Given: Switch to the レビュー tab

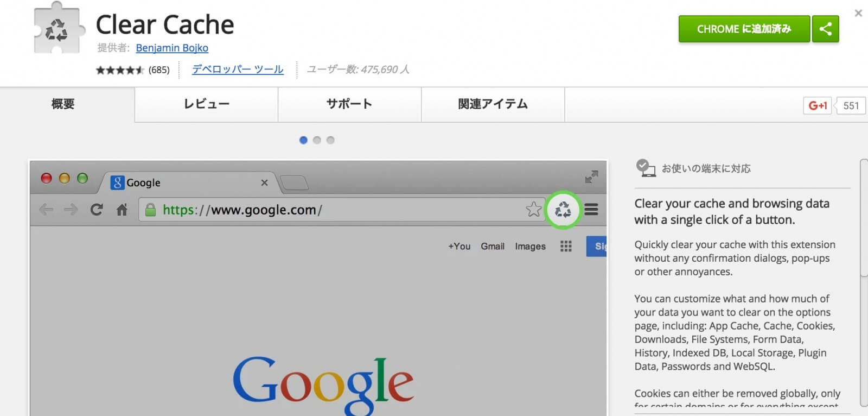Looking at the screenshot, I should [x=207, y=104].
